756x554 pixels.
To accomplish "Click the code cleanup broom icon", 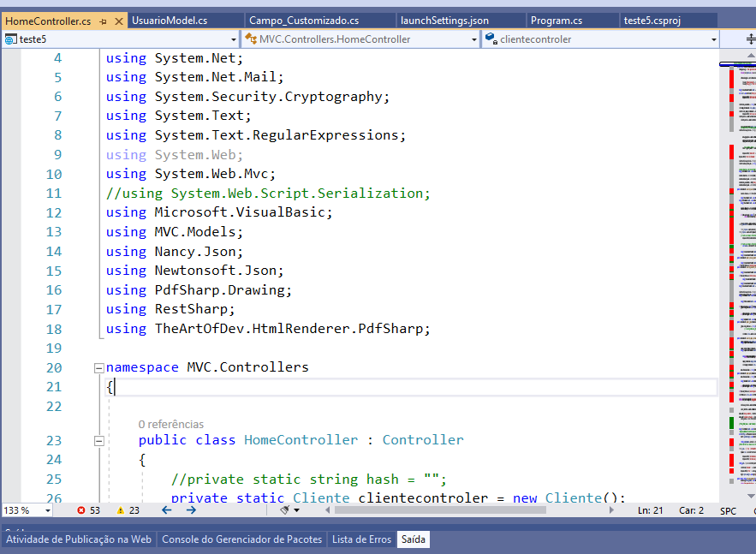I will 285,509.
